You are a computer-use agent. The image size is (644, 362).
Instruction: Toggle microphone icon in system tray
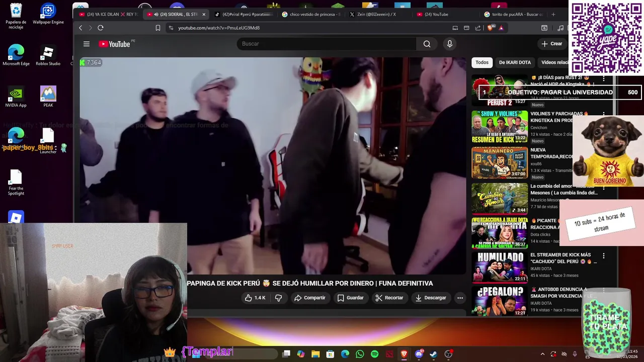(x=575, y=354)
